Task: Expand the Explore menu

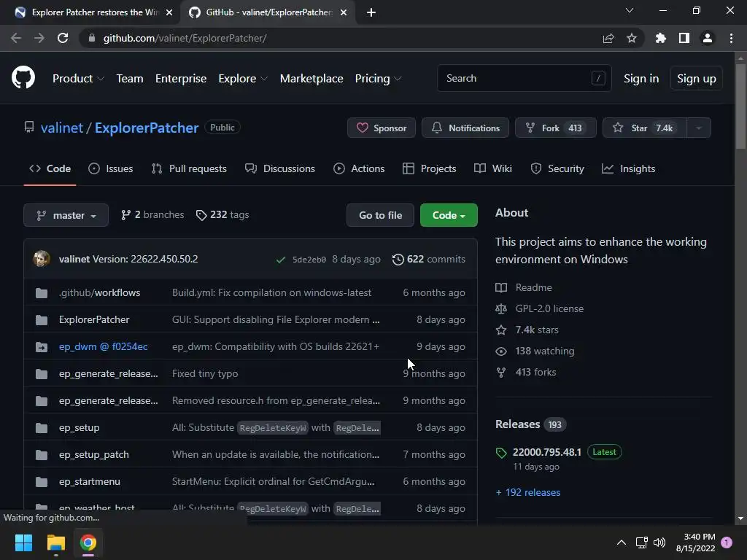Action: (x=243, y=79)
